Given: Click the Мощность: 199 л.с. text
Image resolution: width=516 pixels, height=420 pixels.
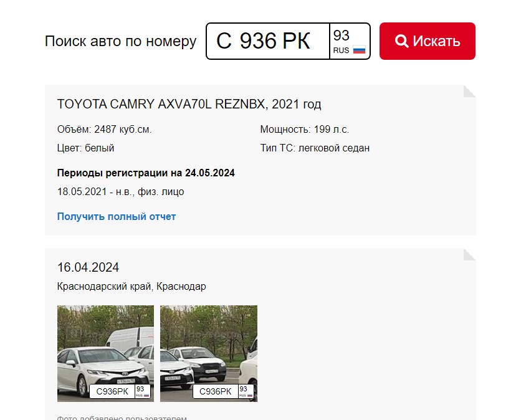Looking at the screenshot, I should coord(304,130).
